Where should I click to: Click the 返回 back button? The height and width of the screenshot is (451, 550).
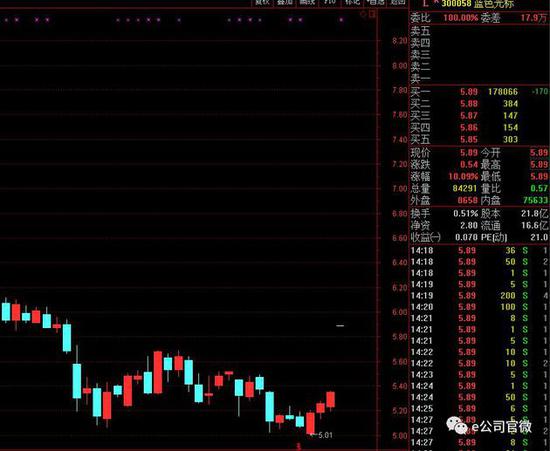click(397, 2)
